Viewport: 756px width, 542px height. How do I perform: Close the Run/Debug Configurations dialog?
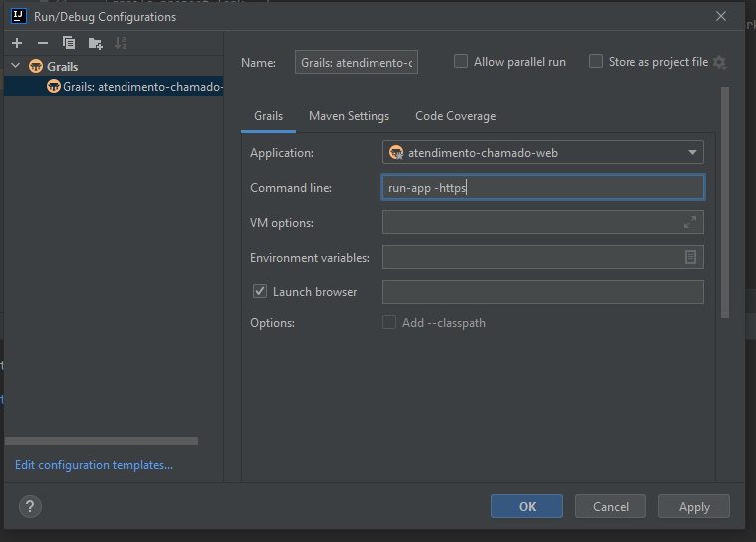pos(721,16)
